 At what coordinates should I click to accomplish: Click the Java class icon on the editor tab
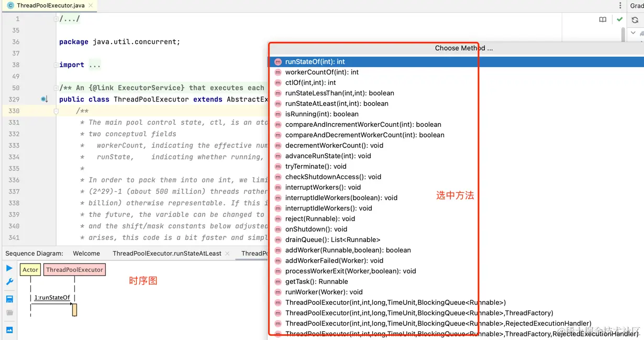click(10, 6)
